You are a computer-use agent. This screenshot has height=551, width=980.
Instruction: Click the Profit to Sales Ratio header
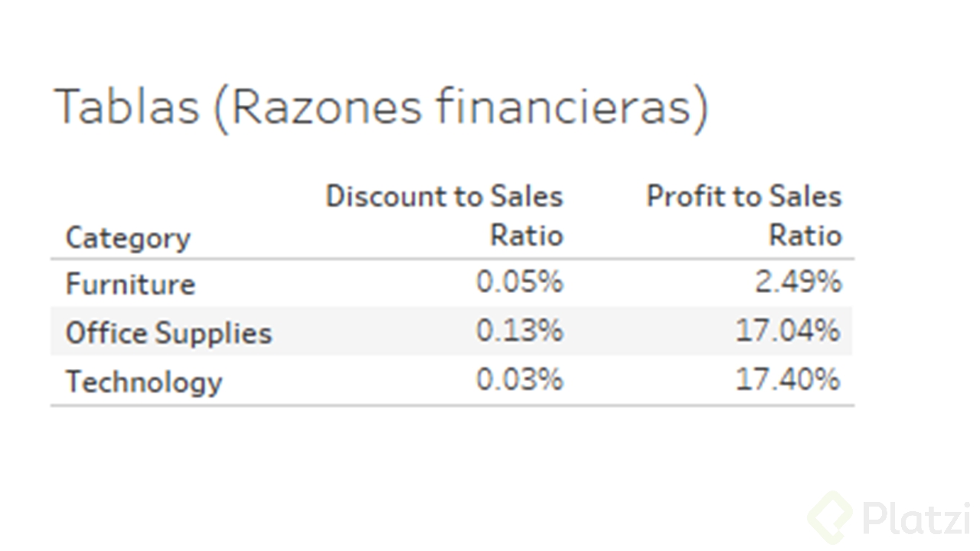click(744, 215)
